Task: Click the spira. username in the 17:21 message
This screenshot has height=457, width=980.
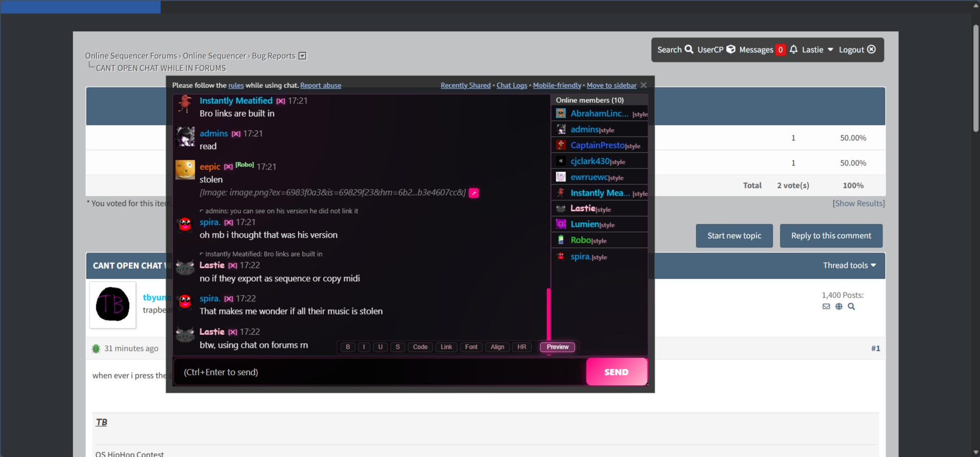Action: tap(210, 222)
